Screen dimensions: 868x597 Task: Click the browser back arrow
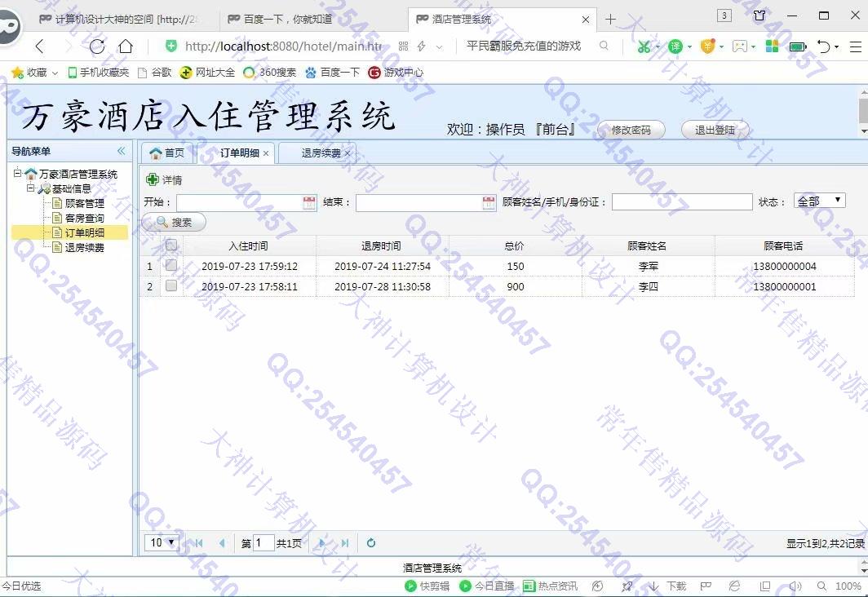point(39,46)
